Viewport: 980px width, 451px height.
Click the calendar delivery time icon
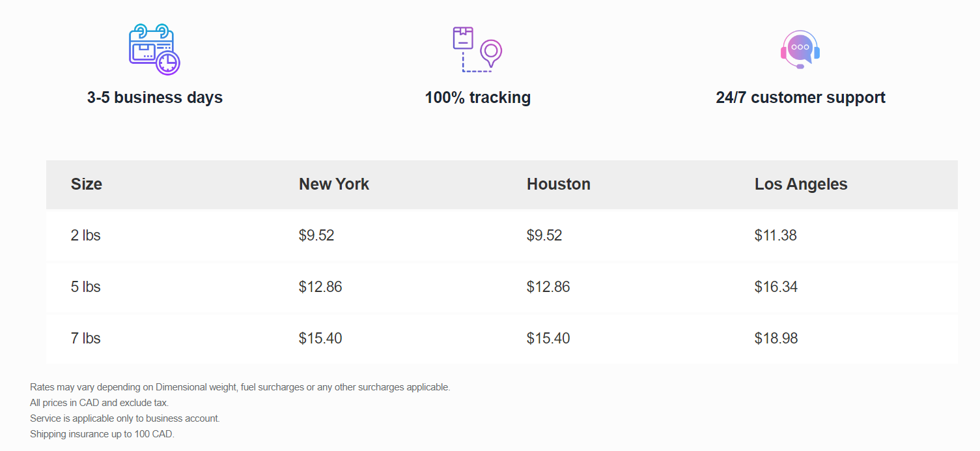coord(154,50)
